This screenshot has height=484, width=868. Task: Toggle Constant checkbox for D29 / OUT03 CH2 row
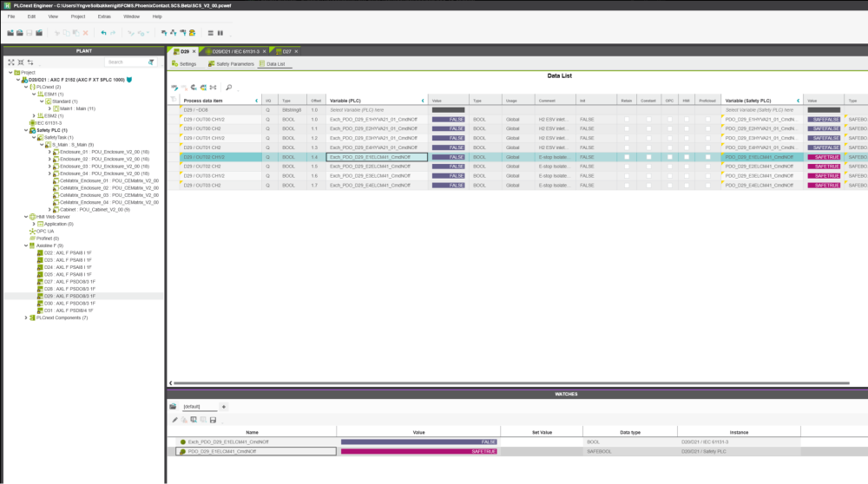[648, 186]
